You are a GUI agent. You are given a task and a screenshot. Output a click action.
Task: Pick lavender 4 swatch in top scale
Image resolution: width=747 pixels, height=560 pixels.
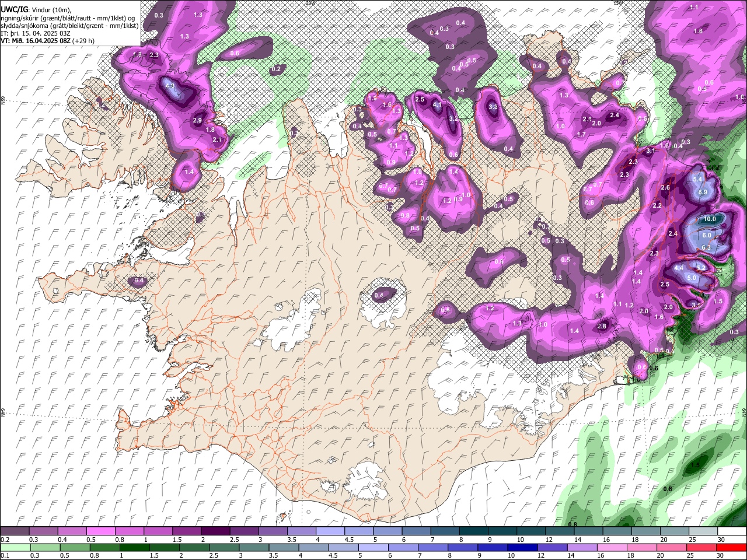(x=330, y=531)
